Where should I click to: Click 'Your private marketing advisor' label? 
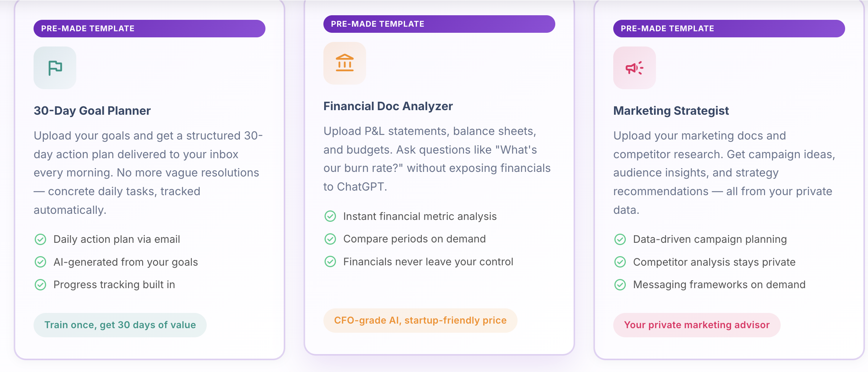(697, 325)
